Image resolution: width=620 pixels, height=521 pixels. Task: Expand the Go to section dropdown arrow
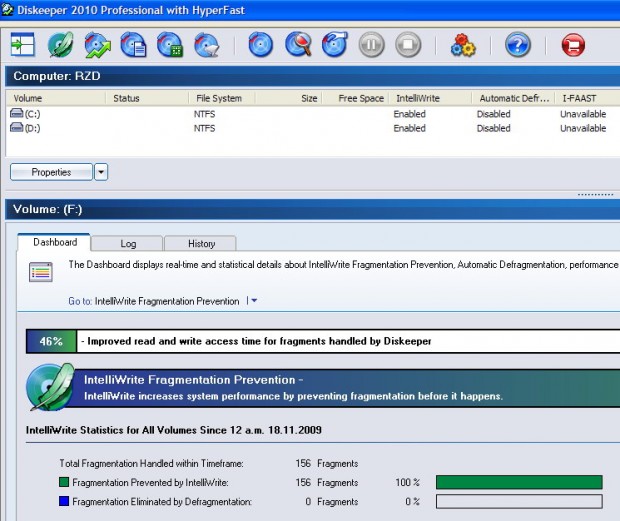(x=254, y=301)
